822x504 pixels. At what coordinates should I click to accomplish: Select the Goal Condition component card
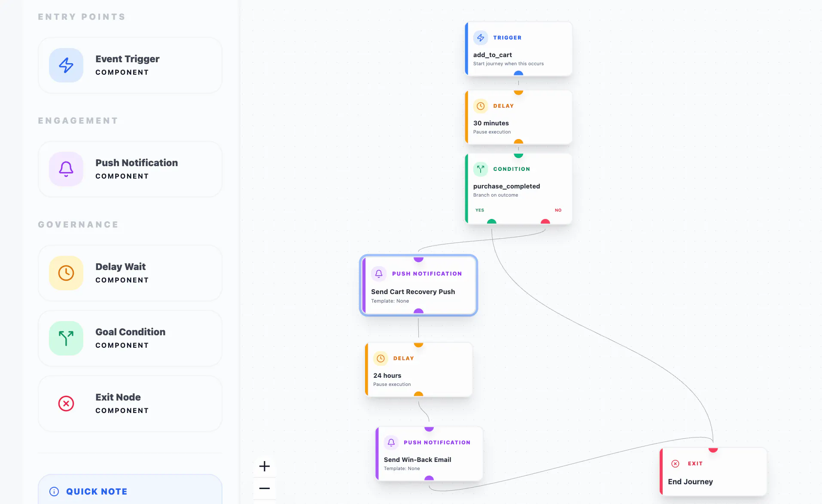130,338
